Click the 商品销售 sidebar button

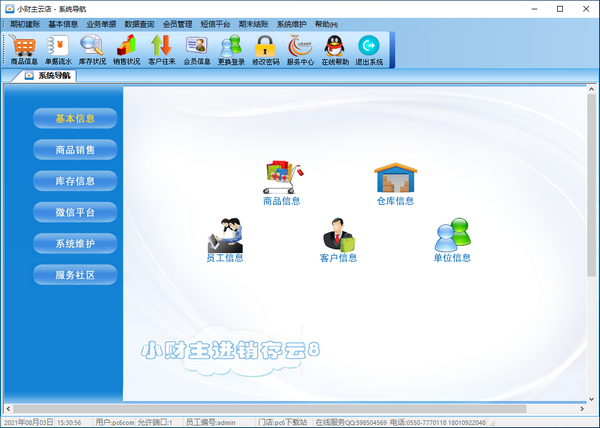pos(76,150)
